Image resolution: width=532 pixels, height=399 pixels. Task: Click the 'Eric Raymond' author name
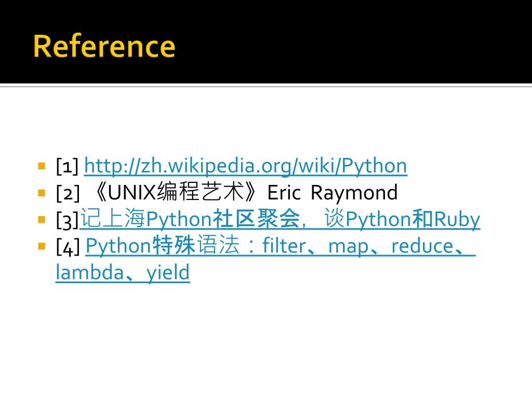click(x=332, y=193)
